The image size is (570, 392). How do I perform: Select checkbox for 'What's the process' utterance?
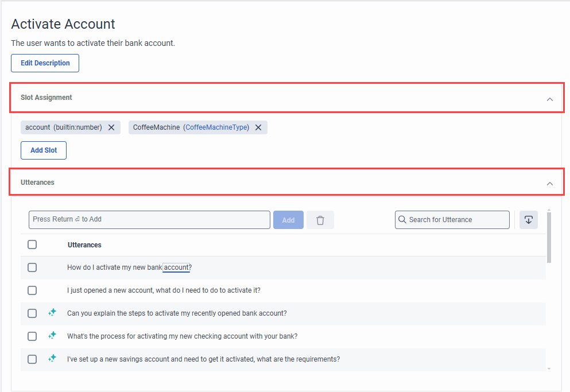(x=32, y=336)
